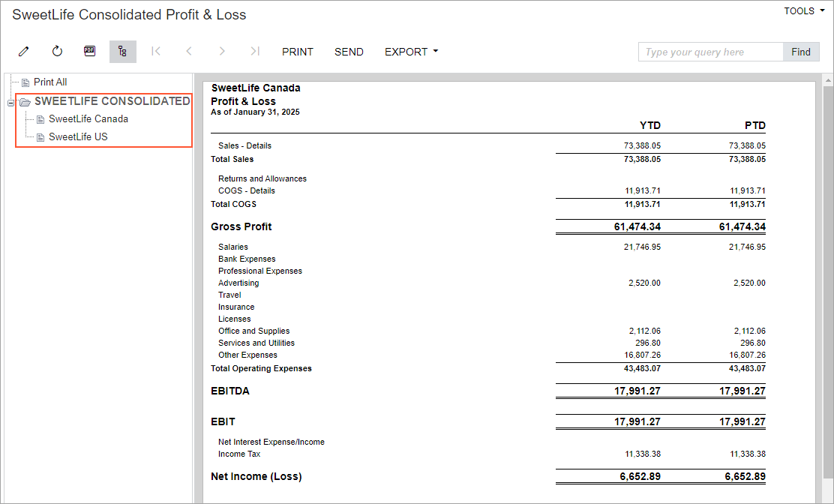This screenshot has width=834, height=504.
Task: Click the Total Sales label
Action: pyautogui.click(x=232, y=159)
